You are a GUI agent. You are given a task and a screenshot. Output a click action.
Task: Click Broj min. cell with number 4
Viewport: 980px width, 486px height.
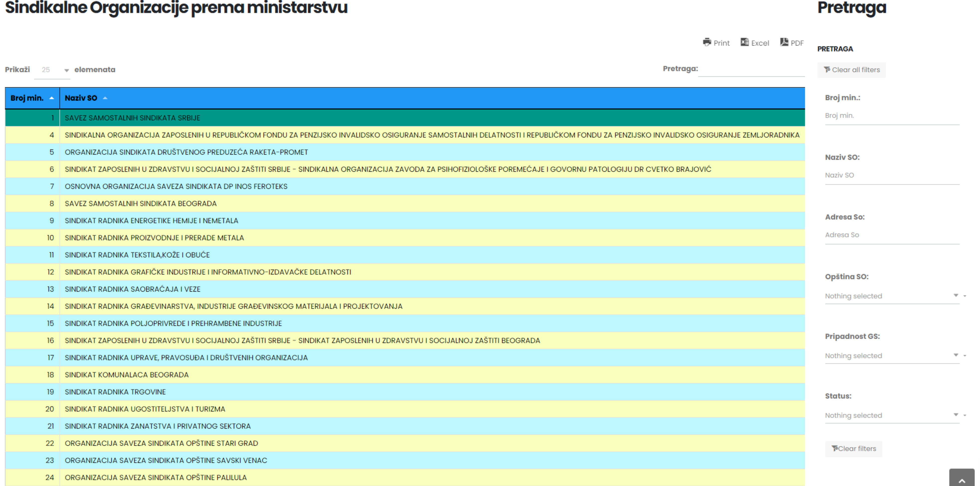32,135
